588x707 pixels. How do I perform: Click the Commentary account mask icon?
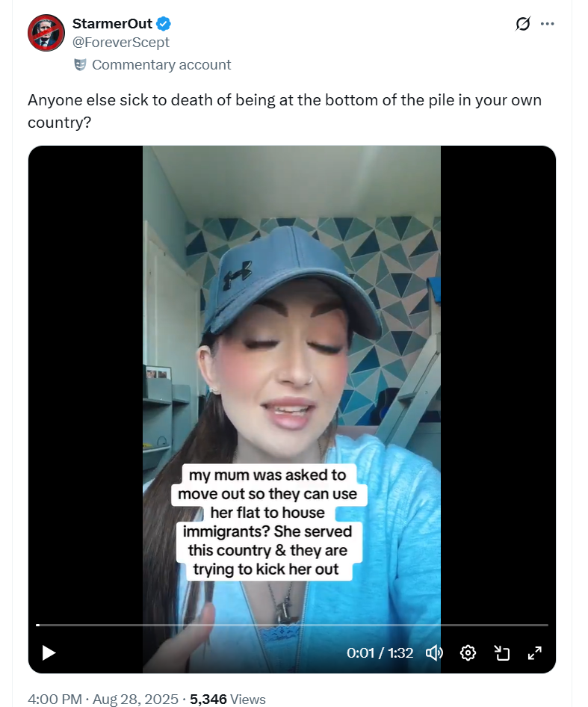pyautogui.click(x=80, y=65)
